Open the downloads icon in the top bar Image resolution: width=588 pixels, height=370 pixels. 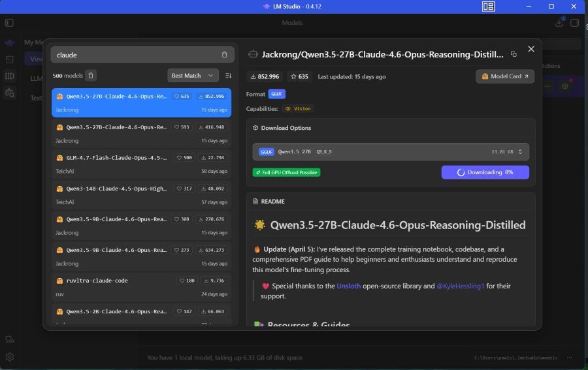[559, 23]
